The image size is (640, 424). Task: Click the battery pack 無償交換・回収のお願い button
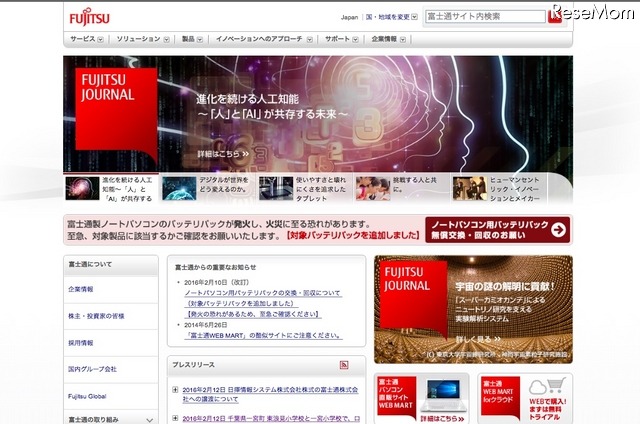pyautogui.click(x=497, y=230)
